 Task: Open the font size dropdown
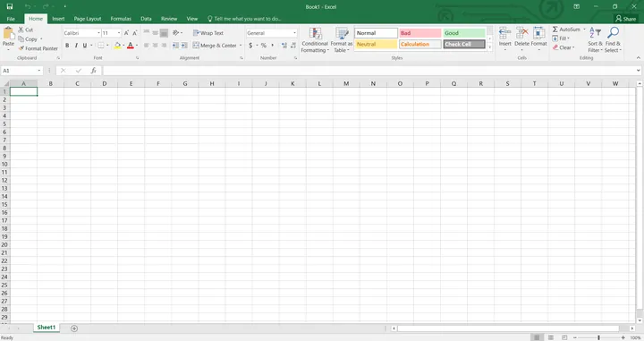(x=119, y=33)
